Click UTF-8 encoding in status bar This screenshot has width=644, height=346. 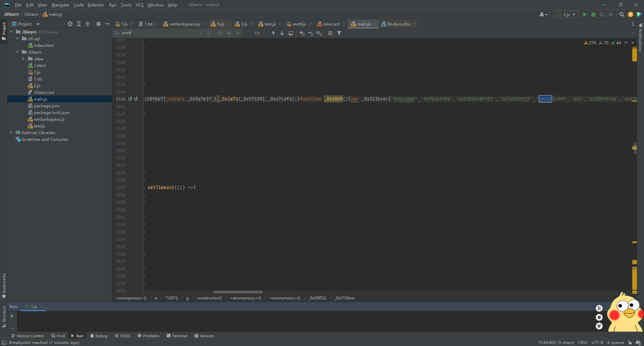point(597,342)
